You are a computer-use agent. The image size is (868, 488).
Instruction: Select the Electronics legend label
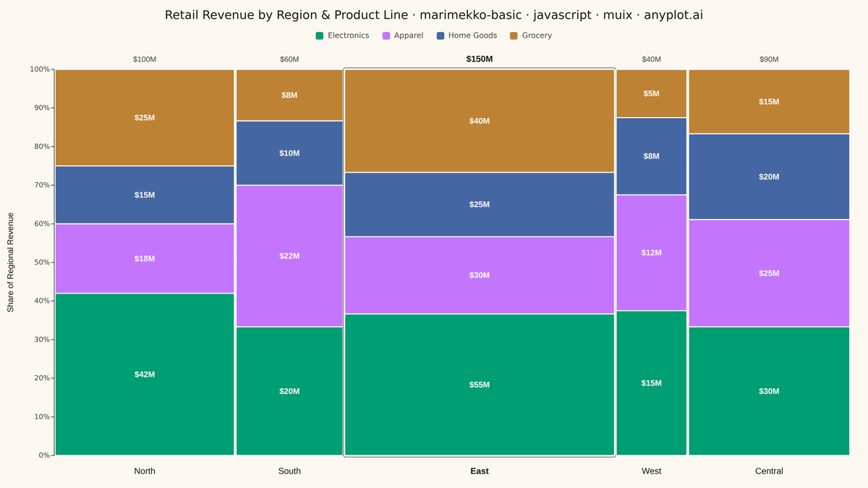(348, 35)
